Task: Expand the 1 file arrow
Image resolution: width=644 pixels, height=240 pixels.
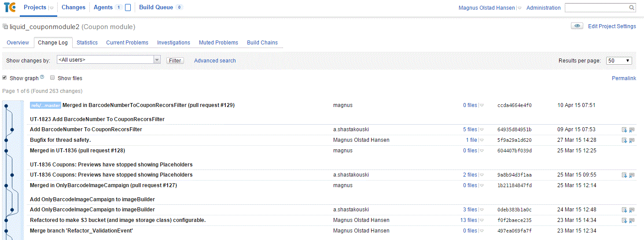Action: coord(482,140)
